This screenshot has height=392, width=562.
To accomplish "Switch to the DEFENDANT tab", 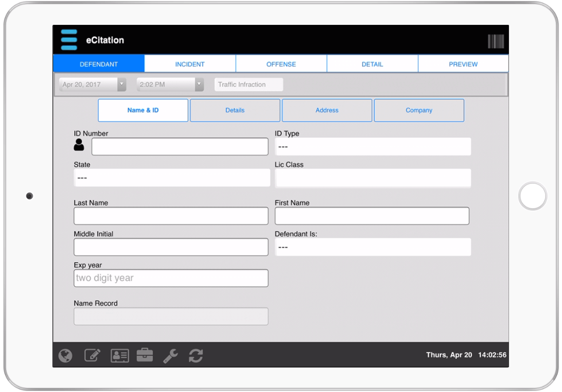I will (98, 64).
